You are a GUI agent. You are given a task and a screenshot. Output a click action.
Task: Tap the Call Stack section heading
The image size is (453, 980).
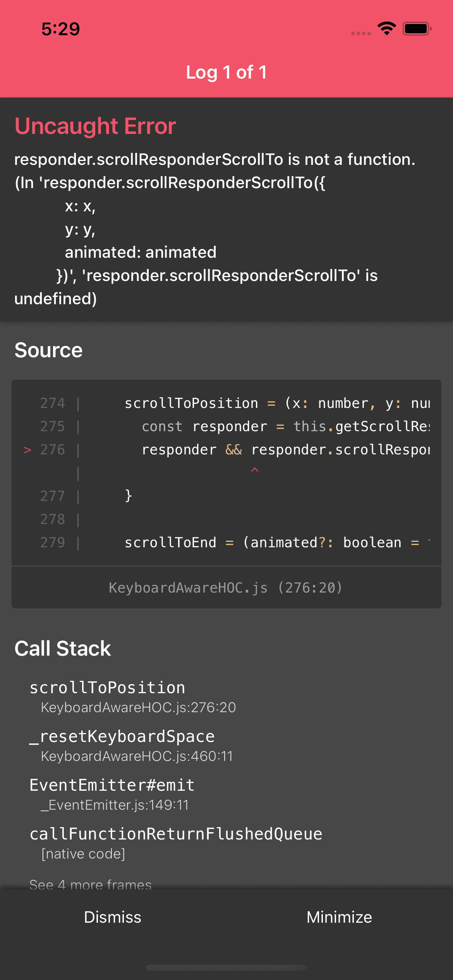click(63, 648)
